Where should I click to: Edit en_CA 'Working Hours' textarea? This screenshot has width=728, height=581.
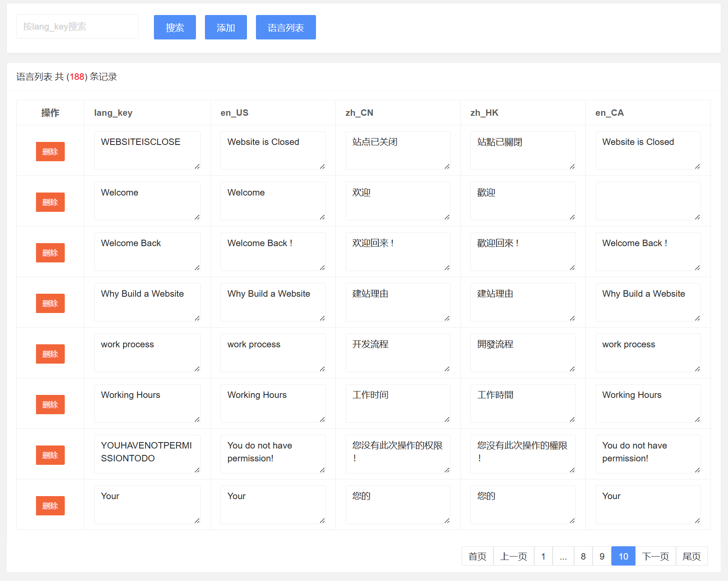(x=648, y=403)
